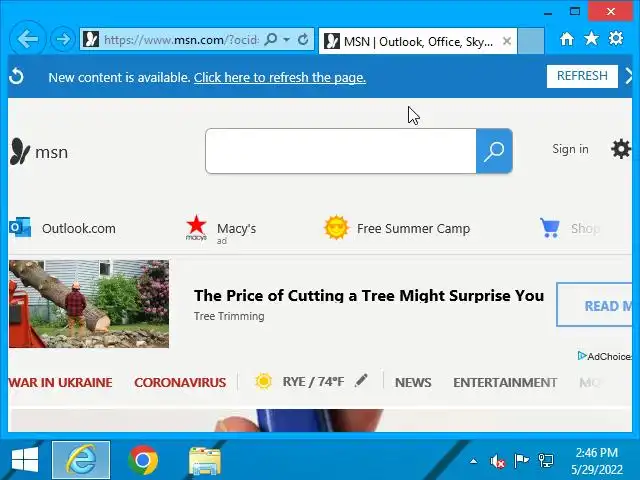Open the Home page icon in Internet Explorer
Viewport: 640px width, 480px height.
click(x=567, y=39)
